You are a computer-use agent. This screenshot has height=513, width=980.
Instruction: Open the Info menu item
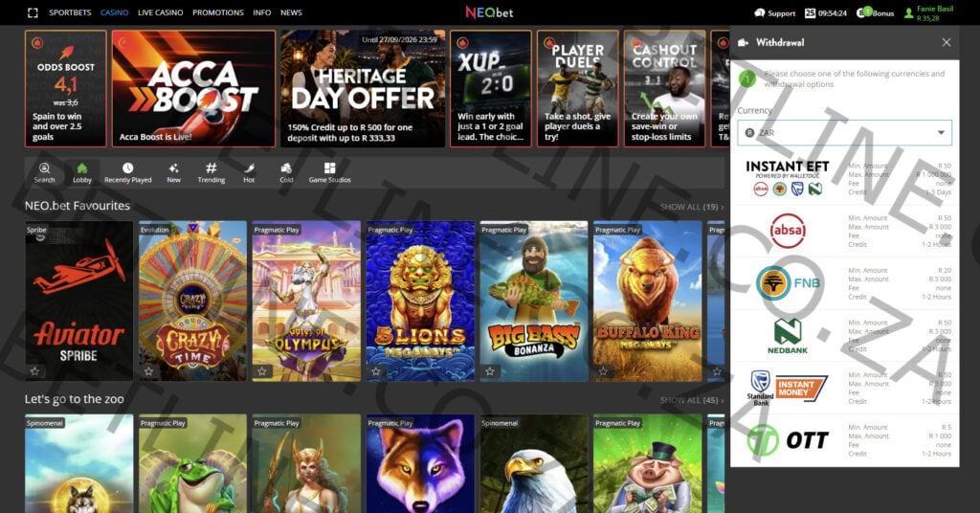[262, 12]
